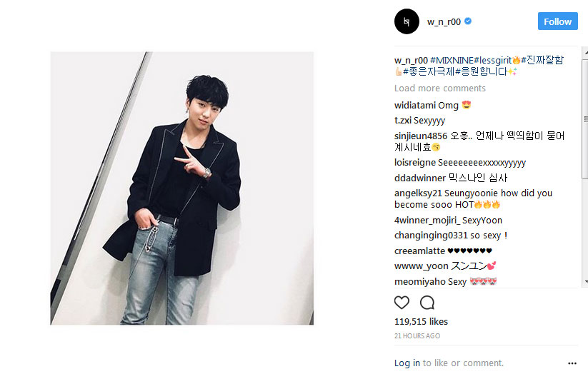This screenshot has width=588, height=379.
Task: Open the #lessgirit hashtag link
Action: (x=493, y=60)
